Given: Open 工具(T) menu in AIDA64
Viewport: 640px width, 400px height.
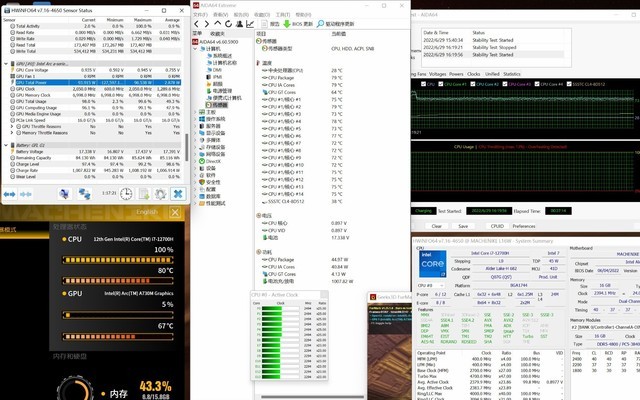Looking at the screenshot, I should [x=282, y=15].
